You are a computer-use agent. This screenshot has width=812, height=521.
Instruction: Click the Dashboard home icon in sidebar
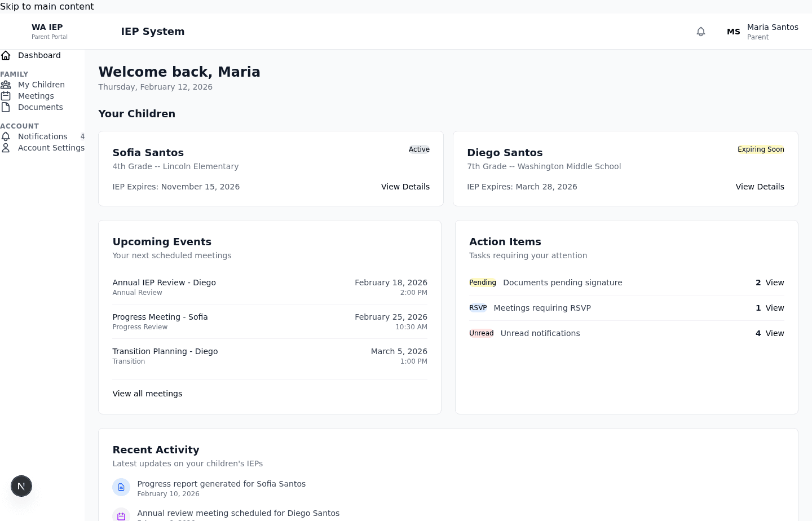[x=6, y=55]
